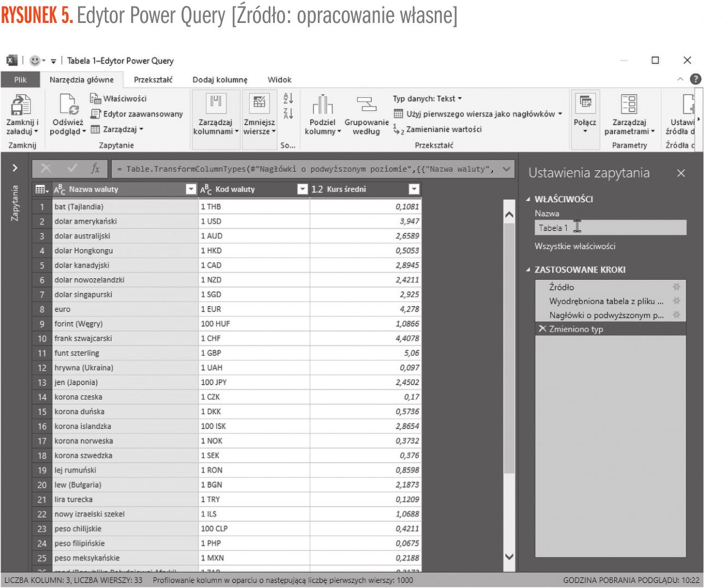The width and height of the screenshot is (721, 588).
Task: Click the Grupowanie według icon
Action: click(366, 104)
